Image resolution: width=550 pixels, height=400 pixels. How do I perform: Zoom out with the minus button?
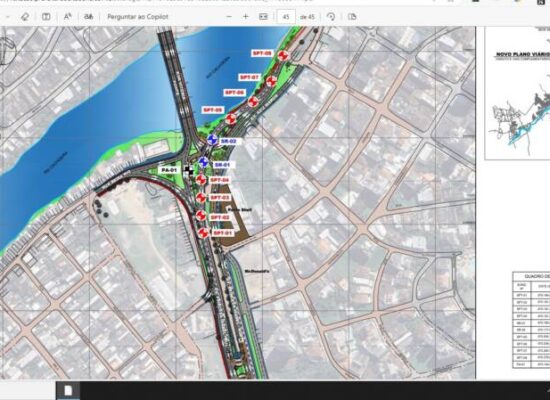tap(229, 16)
